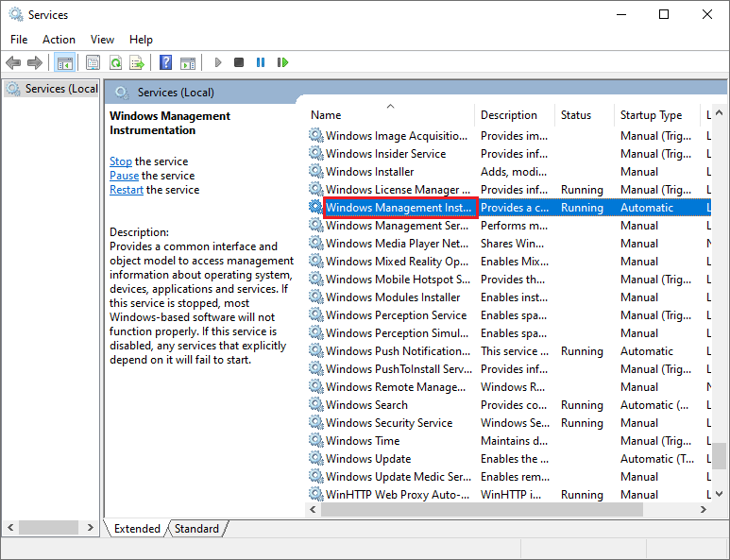Select Windows Management Ser... service
The image size is (730, 560).
click(398, 226)
